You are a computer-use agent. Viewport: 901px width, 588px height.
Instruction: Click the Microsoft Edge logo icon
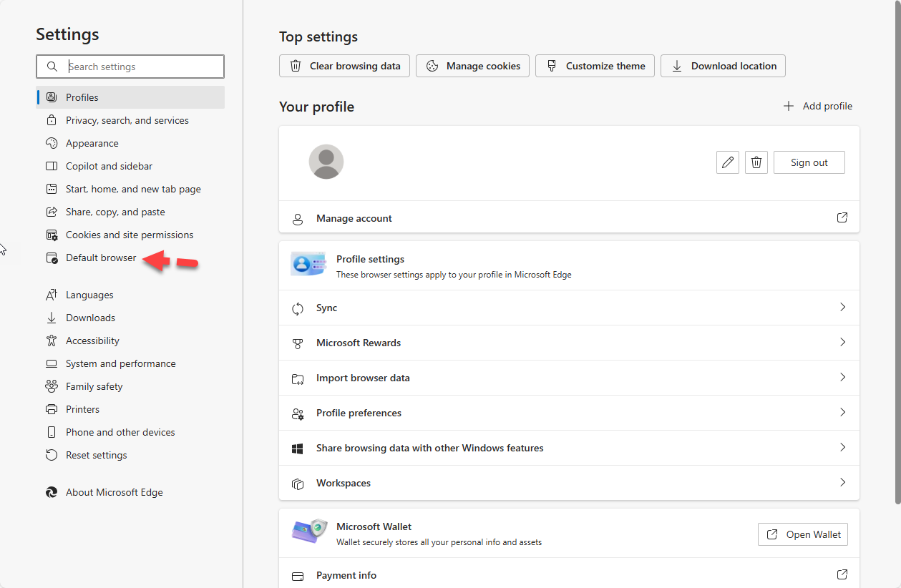[52, 492]
